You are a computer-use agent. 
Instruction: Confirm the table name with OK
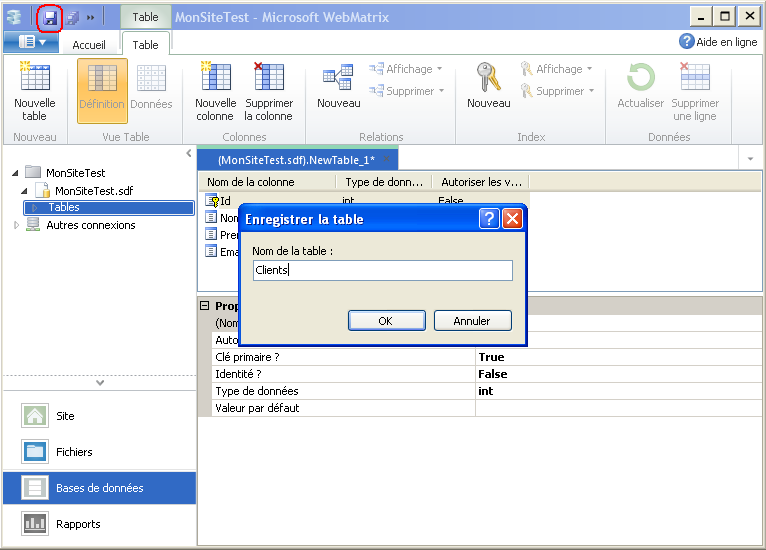pos(385,321)
